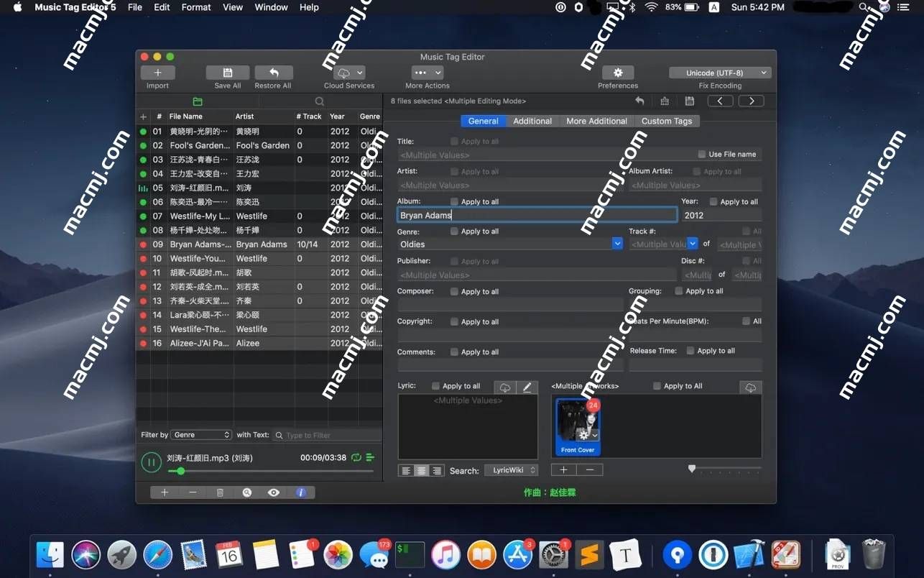Open the More Actions dropdown
Viewport: 924px width, 578px height.
pyautogui.click(x=427, y=73)
